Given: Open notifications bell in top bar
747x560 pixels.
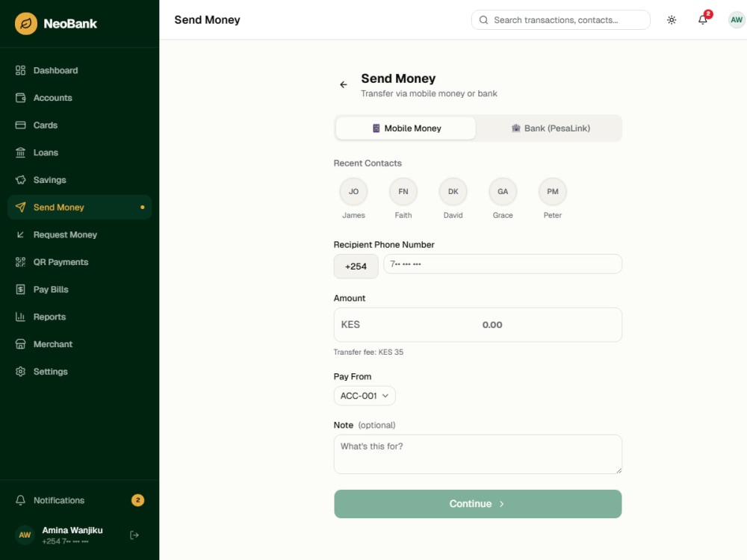Looking at the screenshot, I should pos(703,20).
